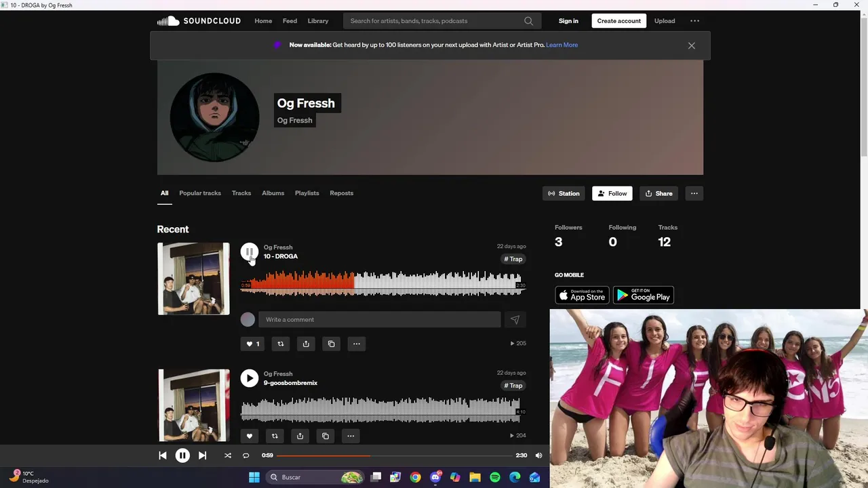The height and width of the screenshot is (488, 868).
Task: Switch to Popular tracks tab
Action: click(x=200, y=193)
